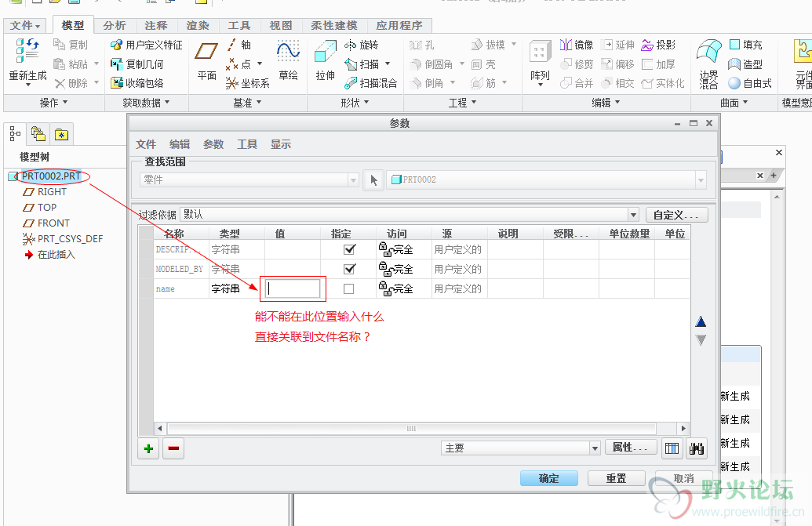The height and width of the screenshot is (526, 812).
Task: Open the PRT0002 model dropdown
Action: tap(701, 180)
